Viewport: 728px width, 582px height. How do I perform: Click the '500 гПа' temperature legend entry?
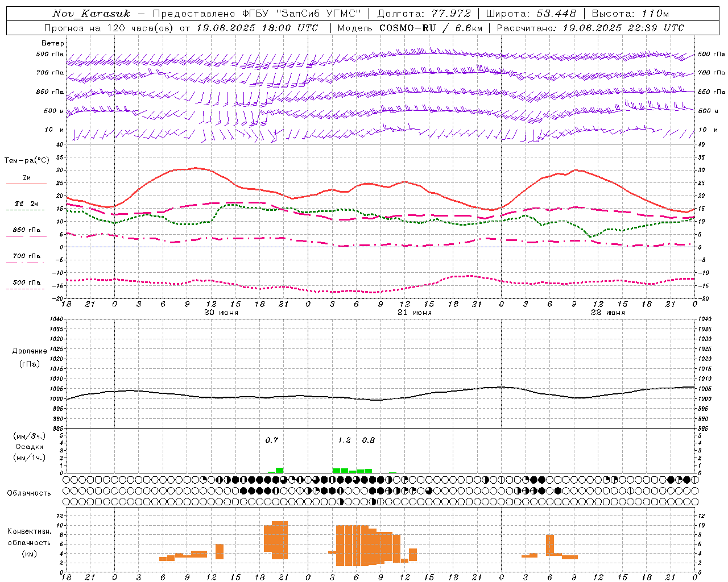pos(27,282)
